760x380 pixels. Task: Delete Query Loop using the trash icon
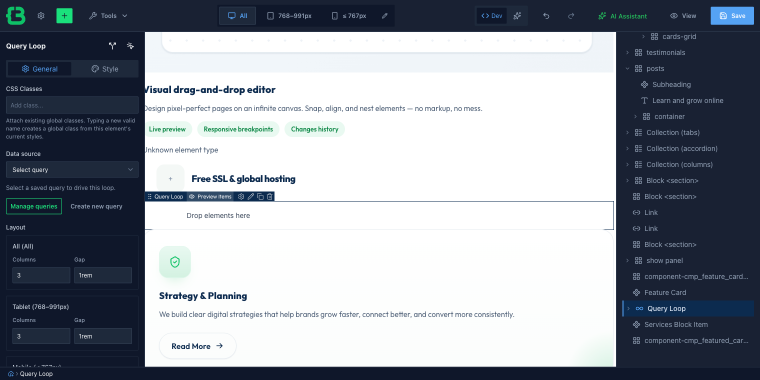coord(270,196)
